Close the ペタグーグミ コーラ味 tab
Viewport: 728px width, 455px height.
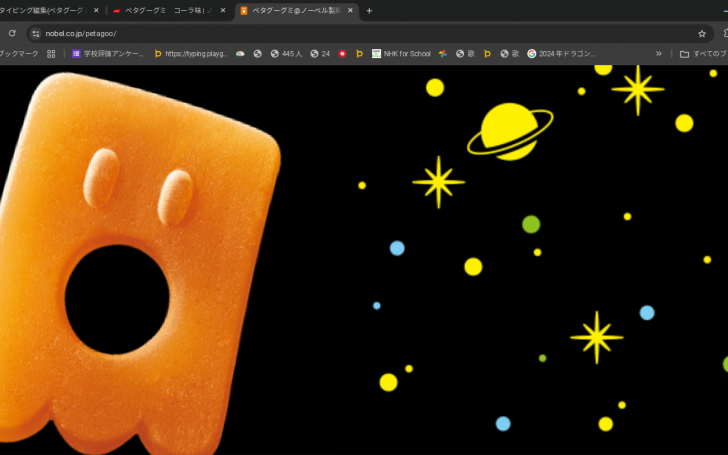(223, 11)
